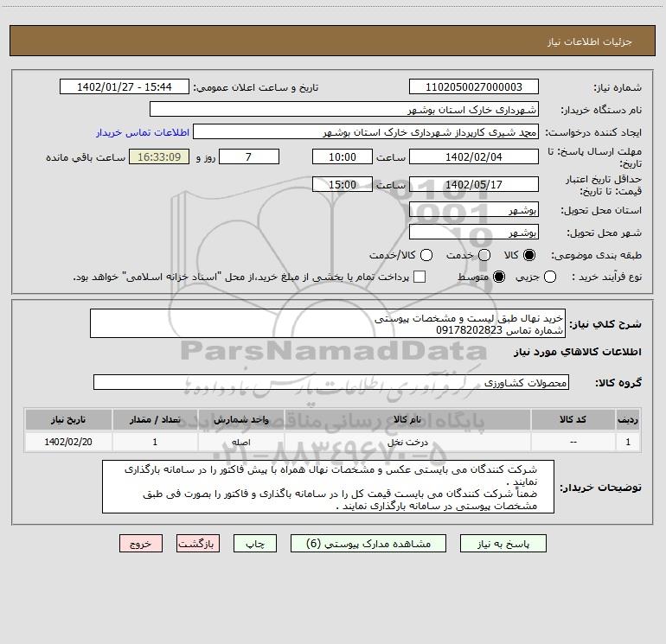
Task: Click the شرح کلی نیاز description box
Action: tap(328, 324)
